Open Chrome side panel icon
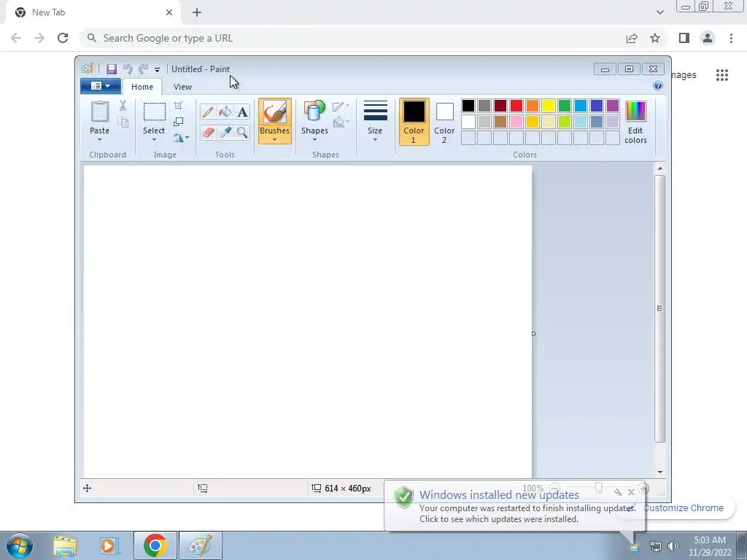Viewport: 747px width, 560px height. 684,38
